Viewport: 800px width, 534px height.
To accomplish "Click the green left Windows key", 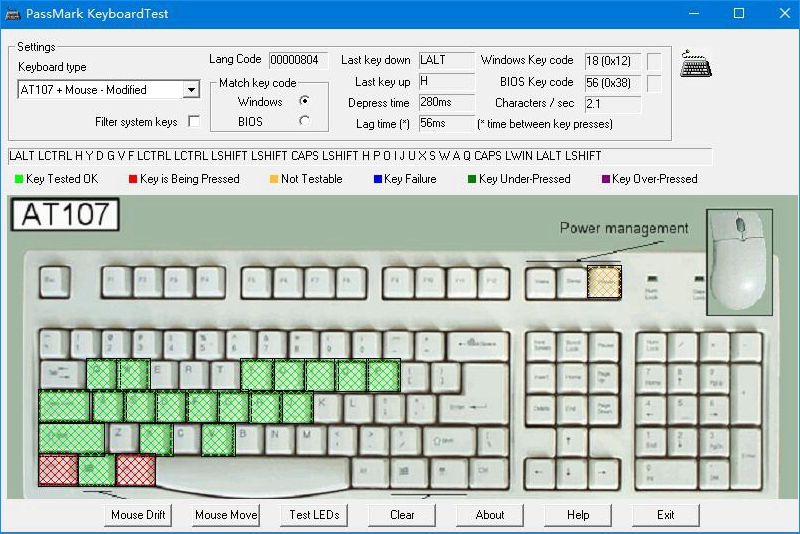I will coord(96,470).
